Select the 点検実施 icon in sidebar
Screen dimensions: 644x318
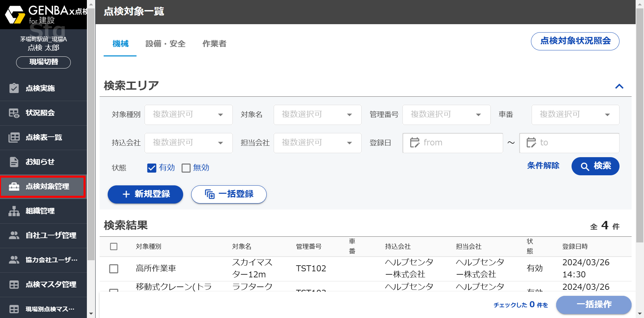14,88
